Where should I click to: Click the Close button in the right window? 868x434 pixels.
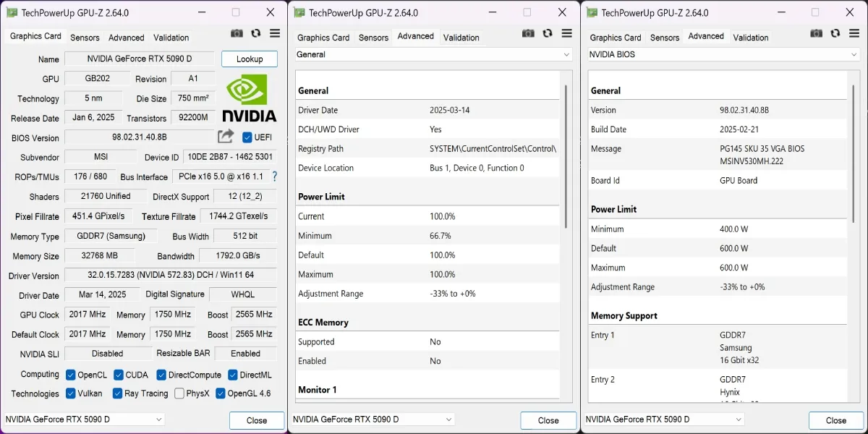[836, 420]
